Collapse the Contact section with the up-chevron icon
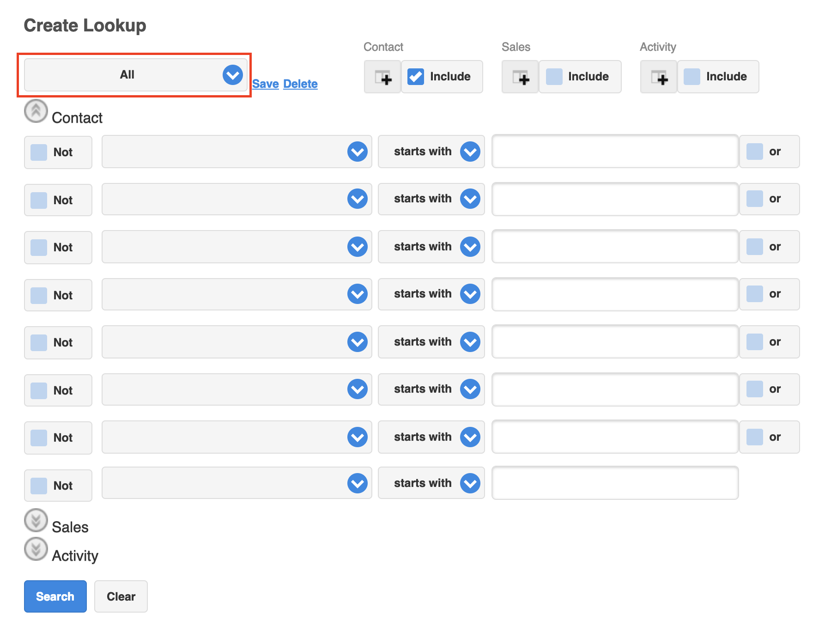The image size is (825, 644). coord(36,111)
